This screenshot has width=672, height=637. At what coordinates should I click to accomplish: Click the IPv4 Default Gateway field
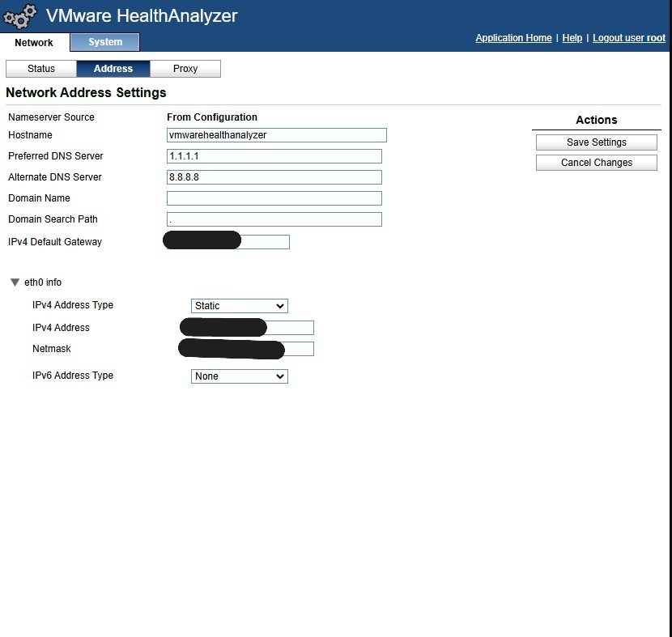tap(228, 241)
